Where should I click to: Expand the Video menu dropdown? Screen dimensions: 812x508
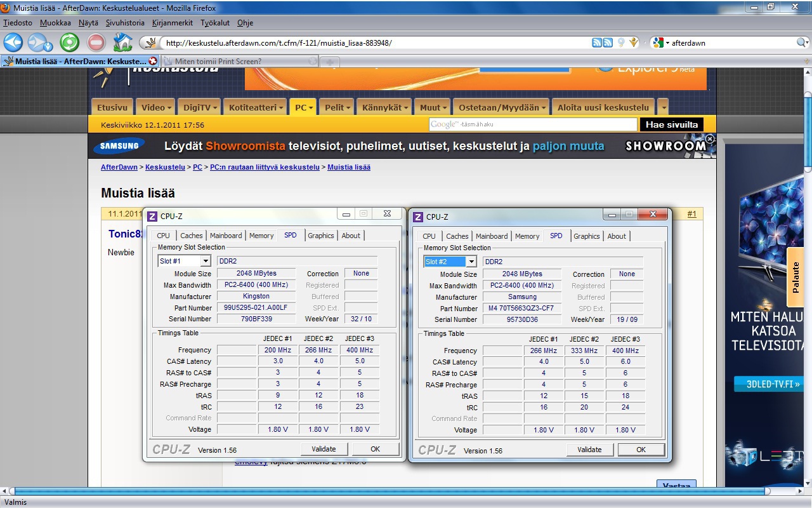click(170, 108)
